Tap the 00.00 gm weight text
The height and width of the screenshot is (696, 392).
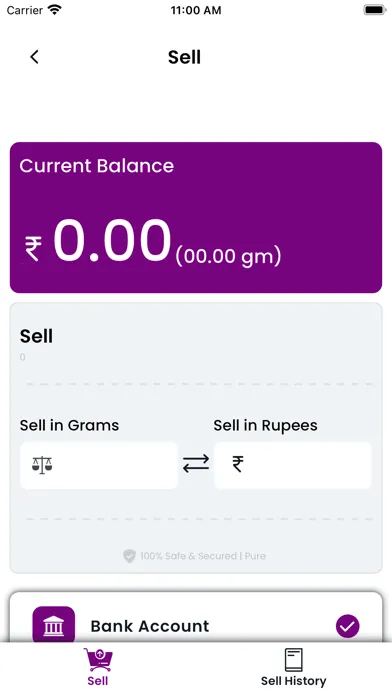[228, 256]
